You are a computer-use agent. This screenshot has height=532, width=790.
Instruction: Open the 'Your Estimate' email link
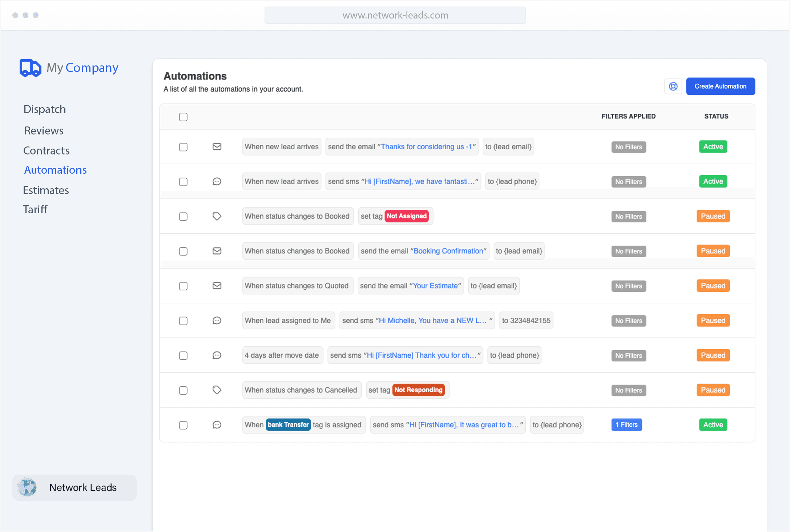click(x=435, y=286)
